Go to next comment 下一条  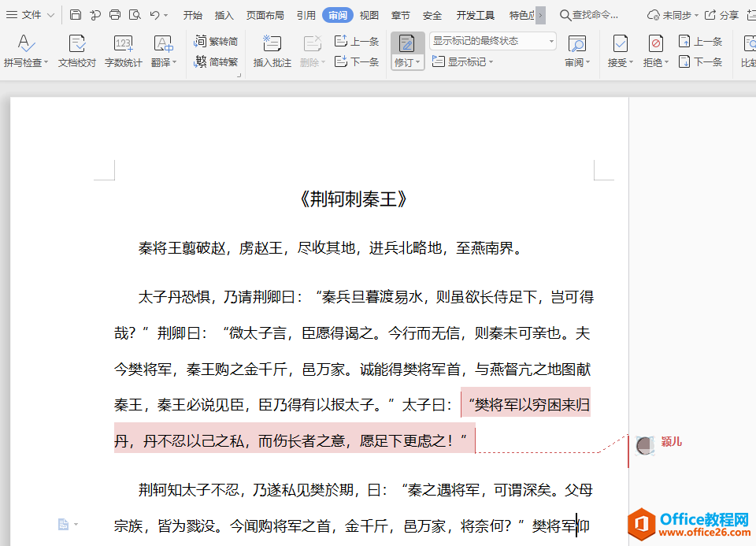pos(356,61)
